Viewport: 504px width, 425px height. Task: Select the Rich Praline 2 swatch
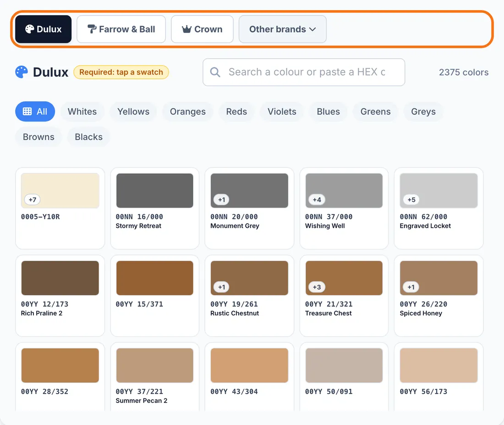click(x=60, y=278)
